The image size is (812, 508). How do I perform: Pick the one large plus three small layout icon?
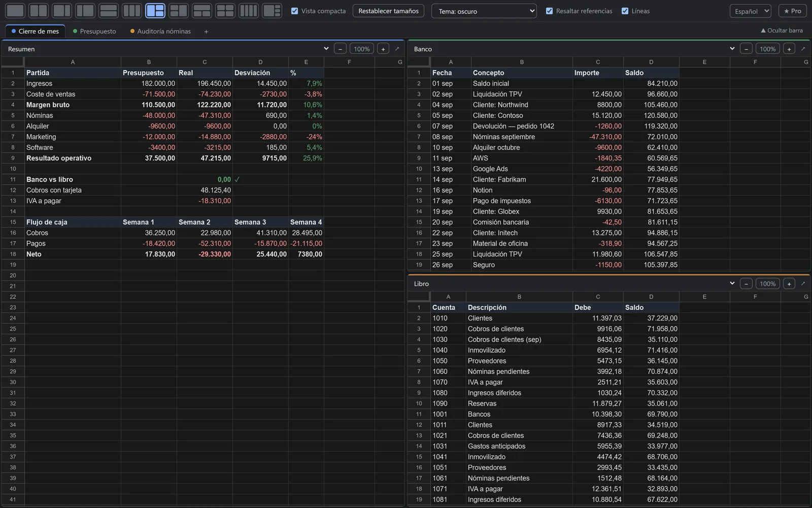coord(272,11)
